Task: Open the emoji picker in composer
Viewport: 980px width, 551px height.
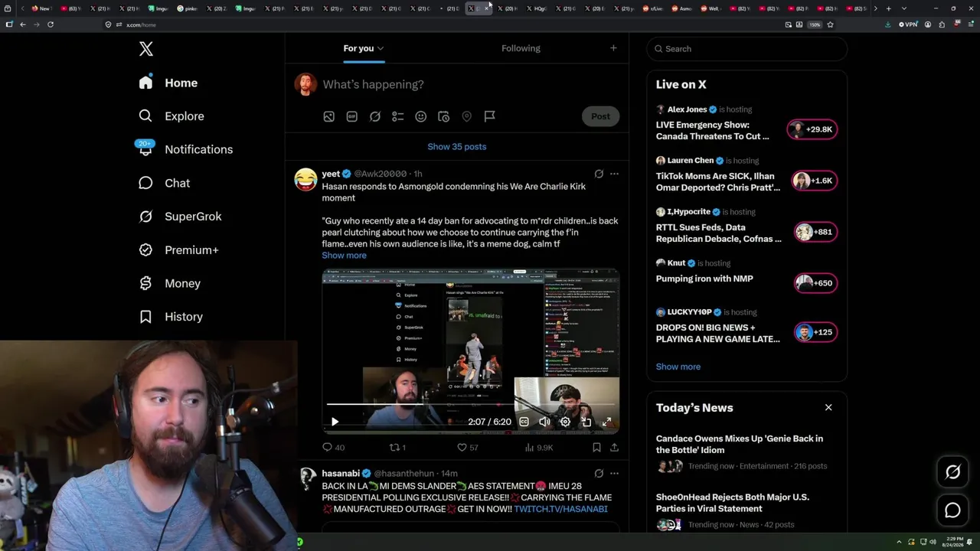Action: coord(421,116)
